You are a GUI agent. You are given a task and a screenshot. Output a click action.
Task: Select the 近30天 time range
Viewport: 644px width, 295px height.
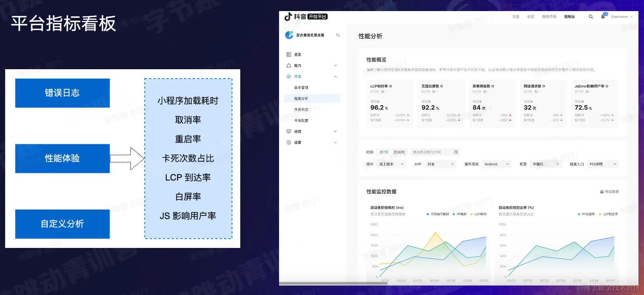[399, 152]
